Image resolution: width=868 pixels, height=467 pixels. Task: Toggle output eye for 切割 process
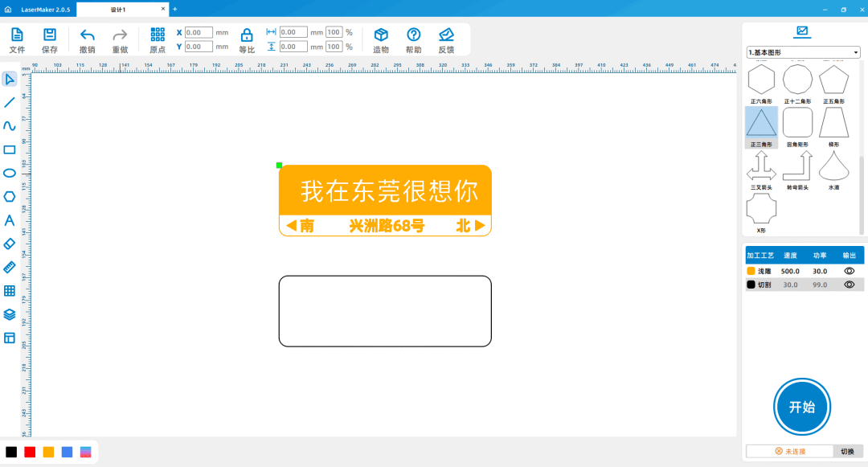point(848,285)
